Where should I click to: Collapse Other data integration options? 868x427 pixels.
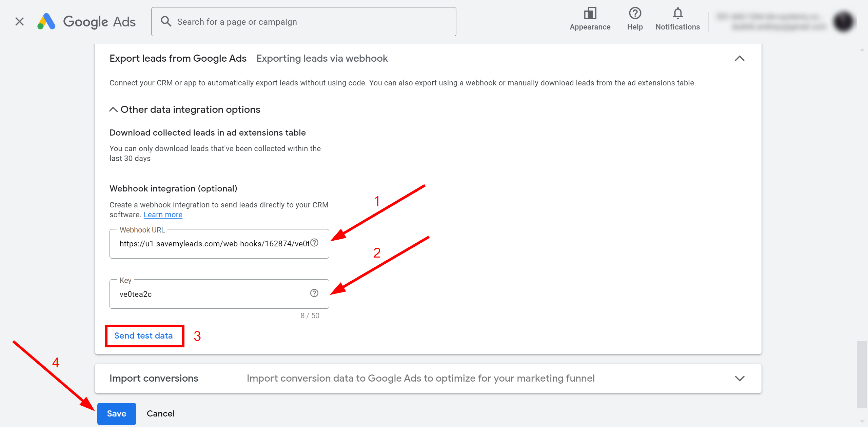pos(185,109)
